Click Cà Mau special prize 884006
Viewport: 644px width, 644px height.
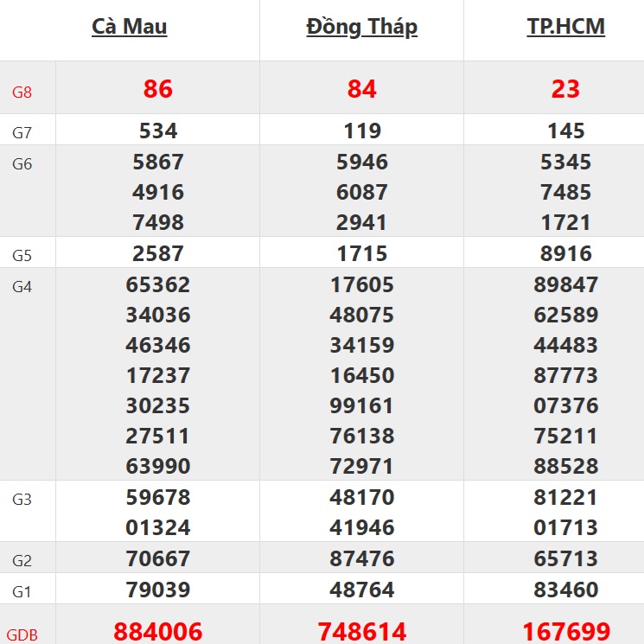[158, 632]
